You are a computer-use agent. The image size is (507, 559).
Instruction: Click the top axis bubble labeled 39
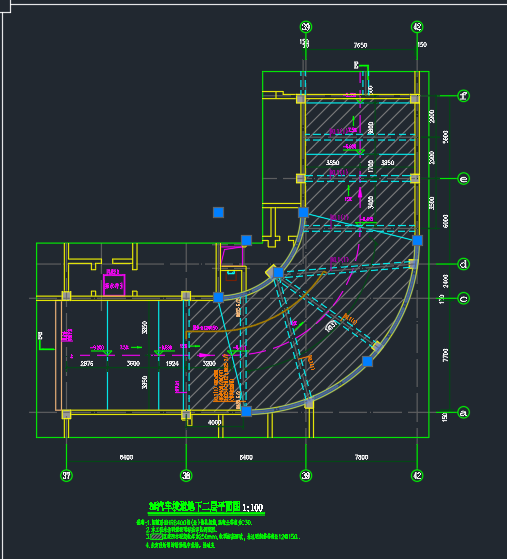(306, 27)
